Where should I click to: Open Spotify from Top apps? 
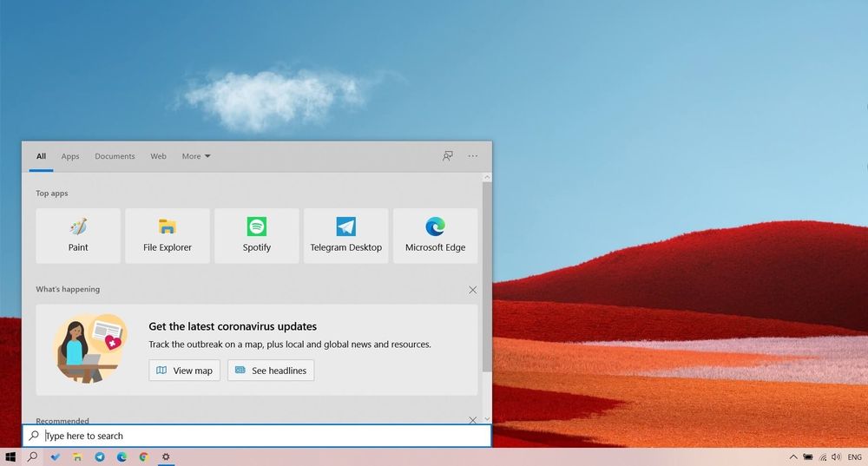coord(257,236)
